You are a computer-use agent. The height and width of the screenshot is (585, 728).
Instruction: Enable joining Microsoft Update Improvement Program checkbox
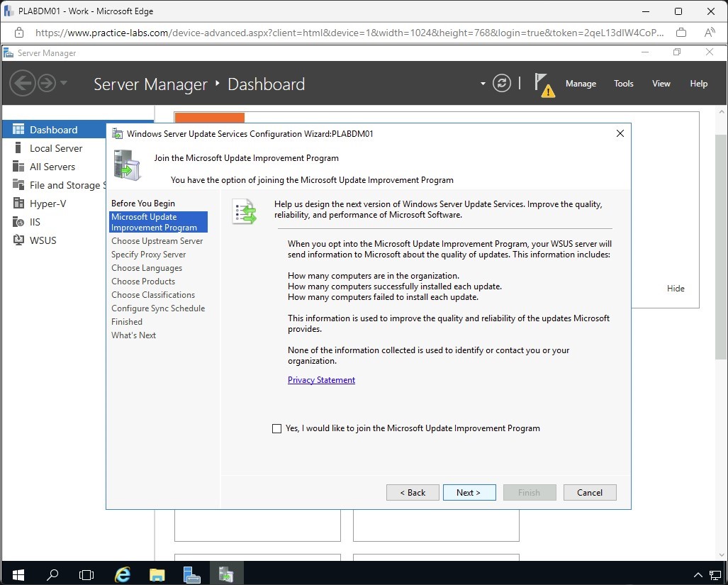click(x=277, y=428)
